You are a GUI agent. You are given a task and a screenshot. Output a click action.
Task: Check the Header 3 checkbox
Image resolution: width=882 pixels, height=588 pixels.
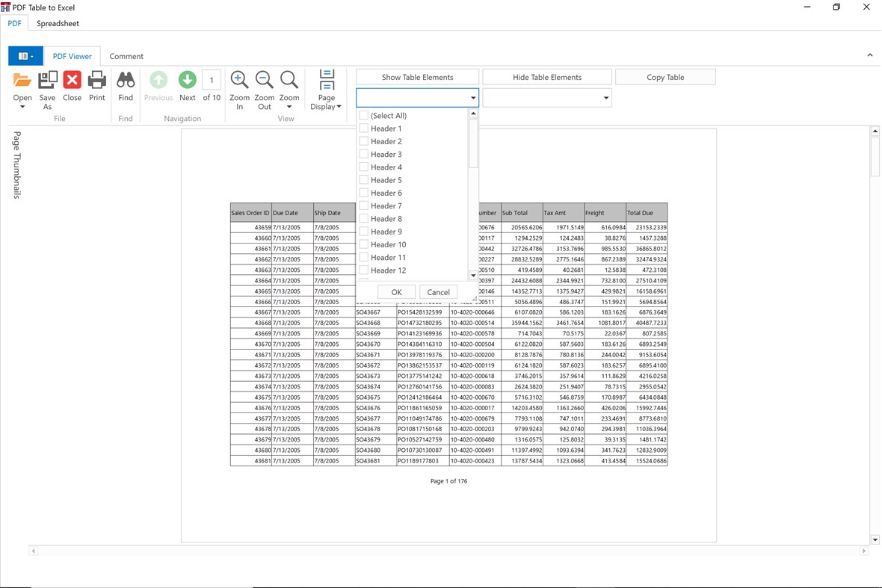click(364, 154)
